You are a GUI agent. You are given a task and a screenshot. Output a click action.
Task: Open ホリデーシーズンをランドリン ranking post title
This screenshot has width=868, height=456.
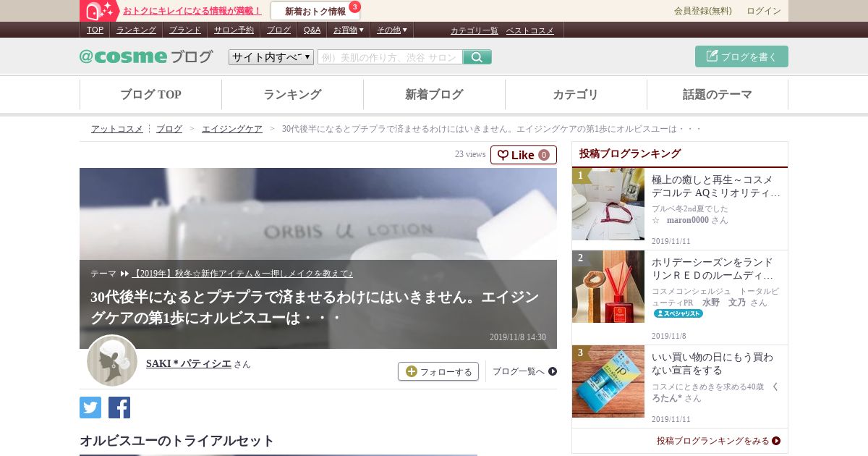click(713, 269)
